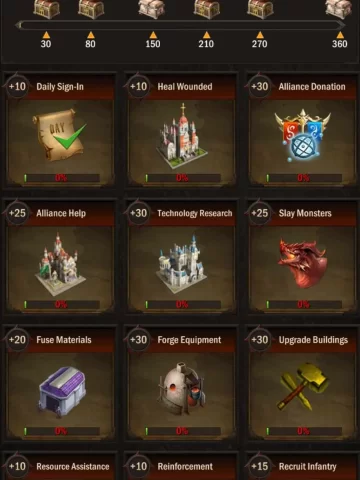360x480 pixels.
Task: Open the treasure chest at 360 points
Action: [339, 9]
